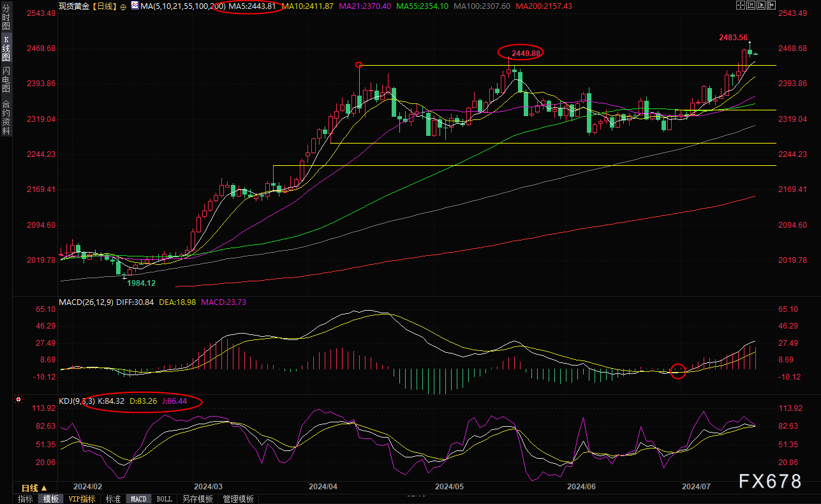Click the 指标 tab at bottom
Viewport: 821px width, 504px height.
pos(26,499)
